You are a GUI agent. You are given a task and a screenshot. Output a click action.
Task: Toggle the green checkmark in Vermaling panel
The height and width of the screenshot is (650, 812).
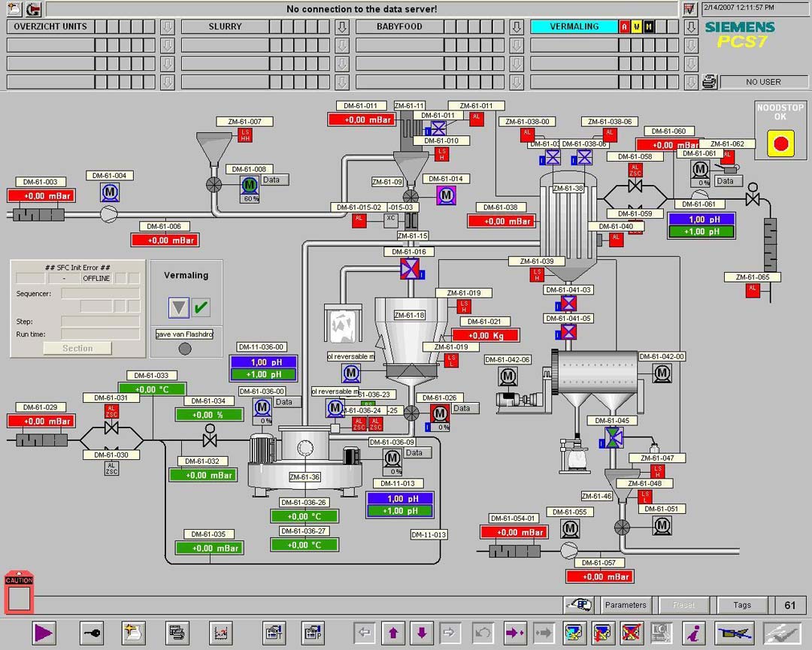click(x=201, y=307)
